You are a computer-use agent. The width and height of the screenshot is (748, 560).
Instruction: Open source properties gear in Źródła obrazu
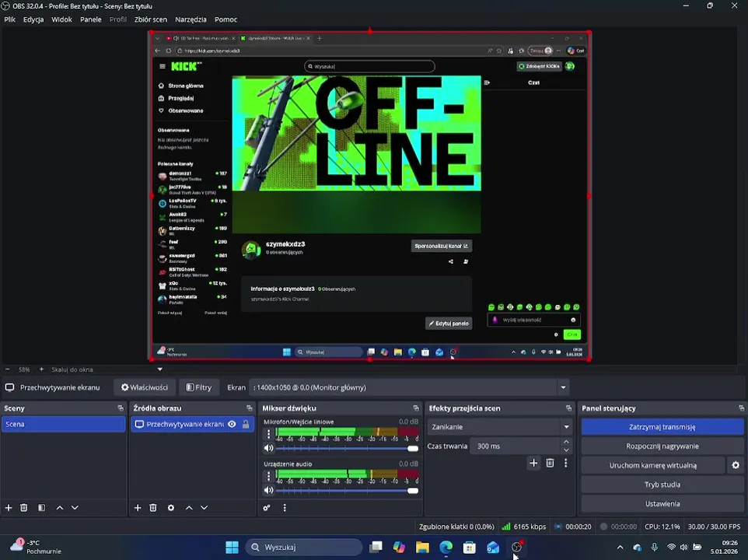click(171, 508)
